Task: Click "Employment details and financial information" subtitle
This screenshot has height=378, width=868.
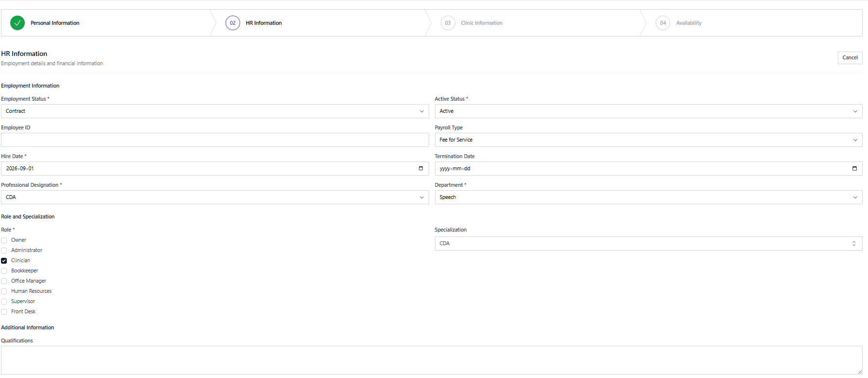Action: tap(52, 63)
